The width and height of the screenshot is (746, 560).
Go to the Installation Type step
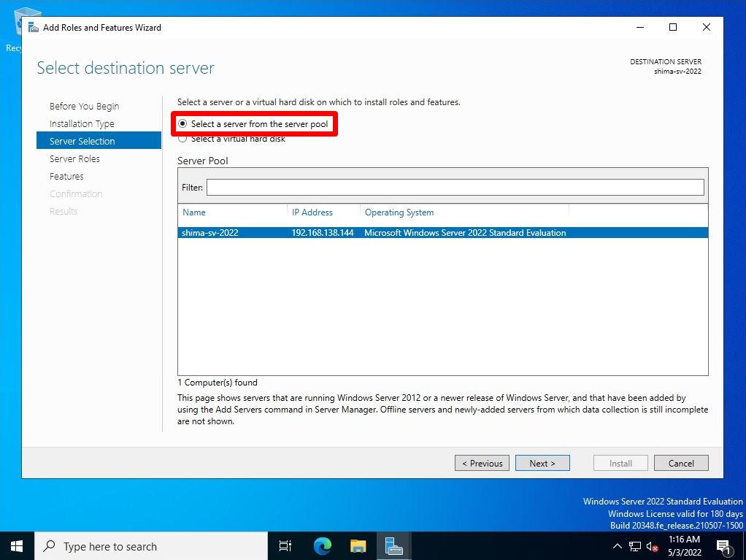click(82, 123)
